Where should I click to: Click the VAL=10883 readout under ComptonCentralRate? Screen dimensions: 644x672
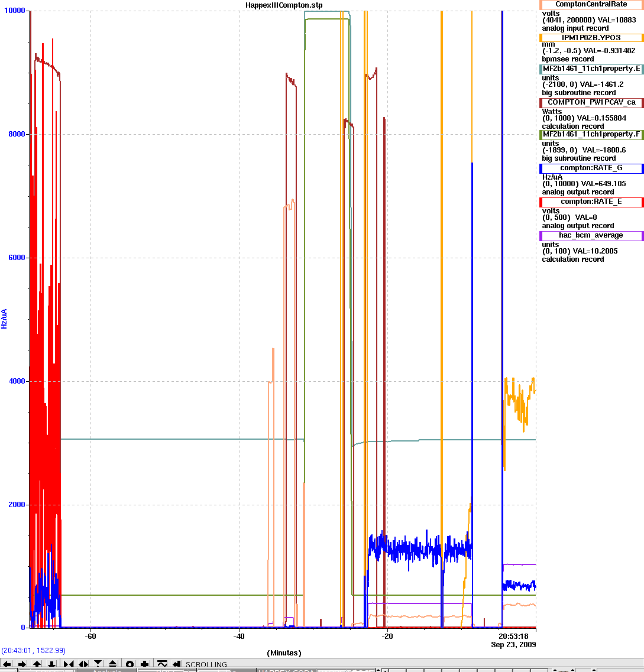tap(617, 20)
